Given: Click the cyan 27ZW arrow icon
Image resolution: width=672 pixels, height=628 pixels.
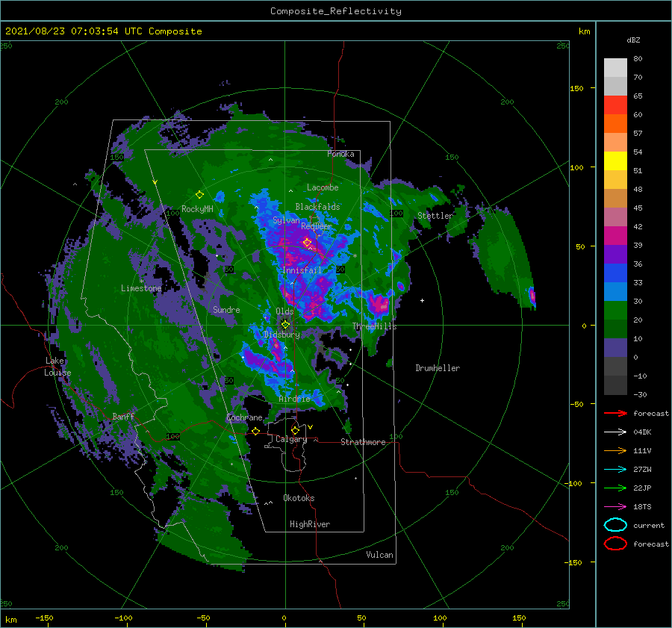Looking at the screenshot, I should [x=615, y=470].
